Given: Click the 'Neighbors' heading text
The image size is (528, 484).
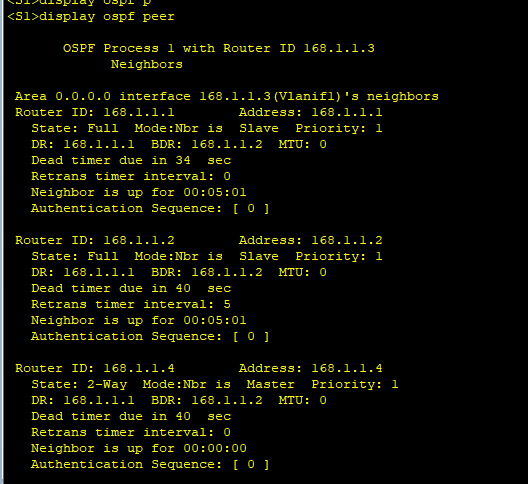Looking at the screenshot, I should click(147, 64).
